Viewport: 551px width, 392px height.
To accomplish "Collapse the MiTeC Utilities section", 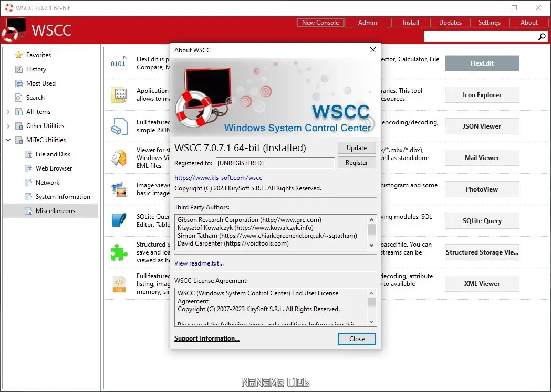I will click(8, 140).
